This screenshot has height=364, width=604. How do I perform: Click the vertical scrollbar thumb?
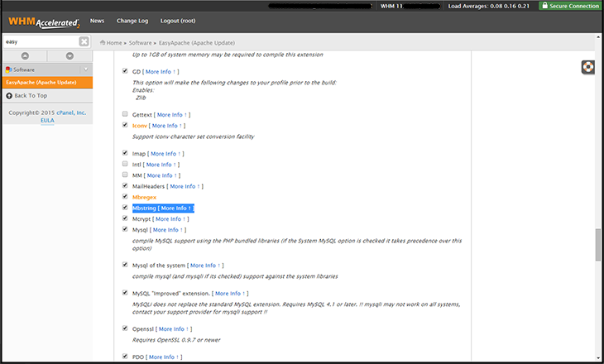coord(598,245)
